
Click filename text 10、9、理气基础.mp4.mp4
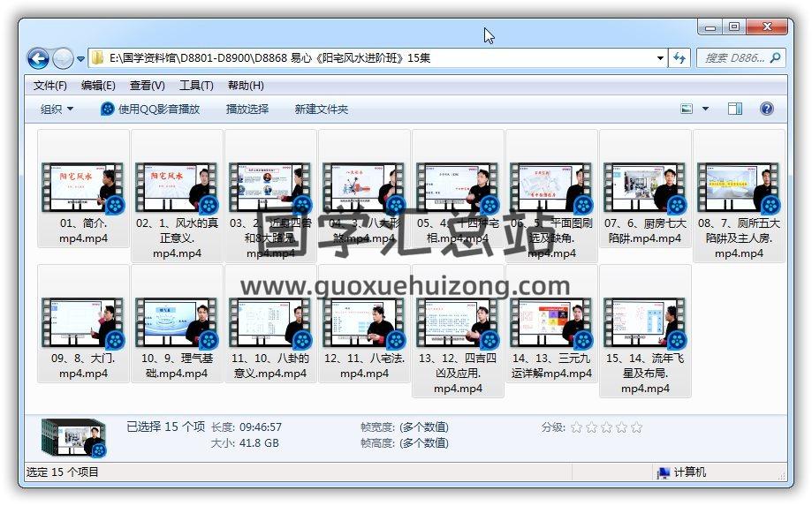click(177, 366)
